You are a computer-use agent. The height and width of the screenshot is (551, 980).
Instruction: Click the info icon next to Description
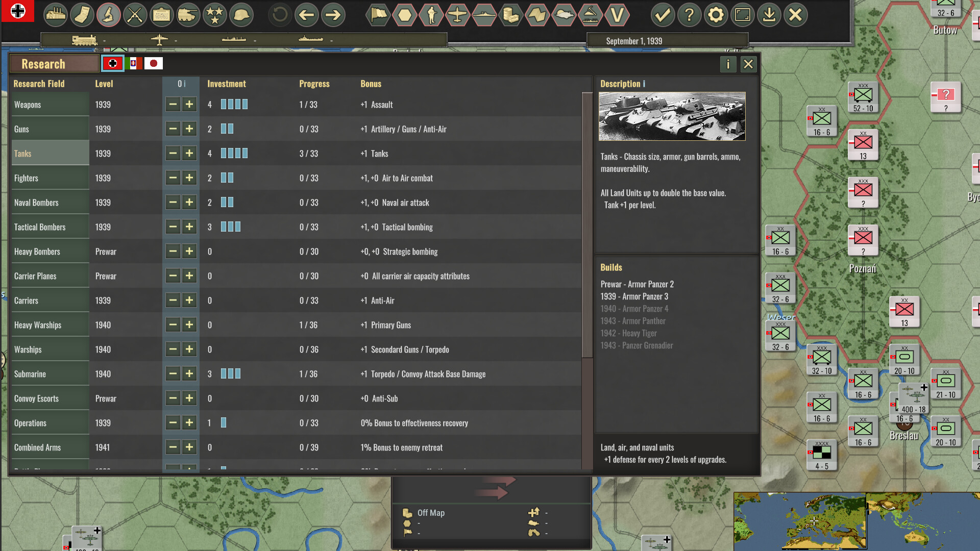(x=644, y=83)
